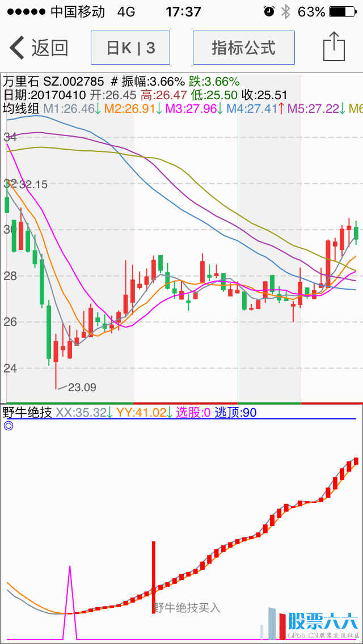Tap the 振幅:3.66% amplitude value

click(153, 81)
